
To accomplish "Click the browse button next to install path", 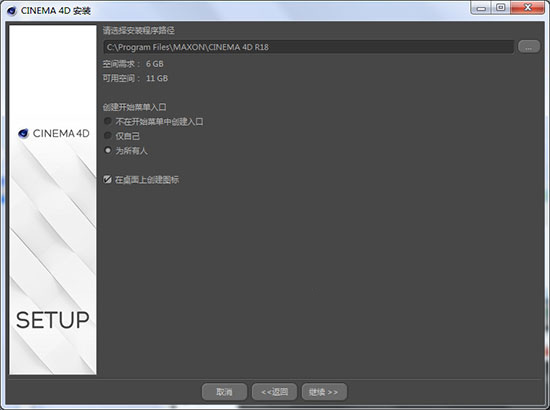I will coord(529,47).
